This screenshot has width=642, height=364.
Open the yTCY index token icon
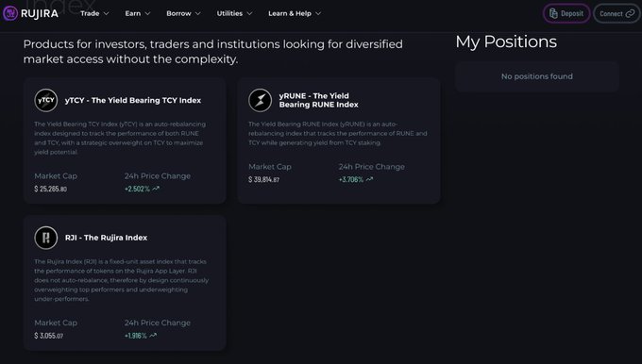coord(46,100)
